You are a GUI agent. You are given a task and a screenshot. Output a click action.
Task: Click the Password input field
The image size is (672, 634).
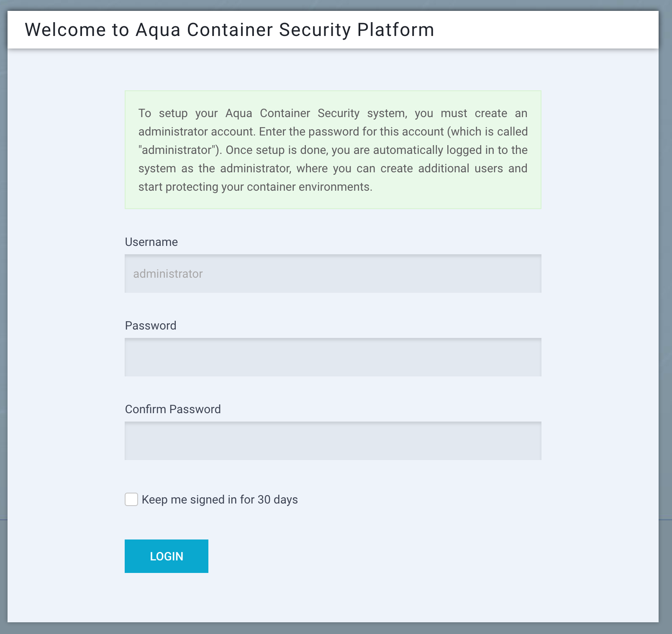click(x=333, y=357)
